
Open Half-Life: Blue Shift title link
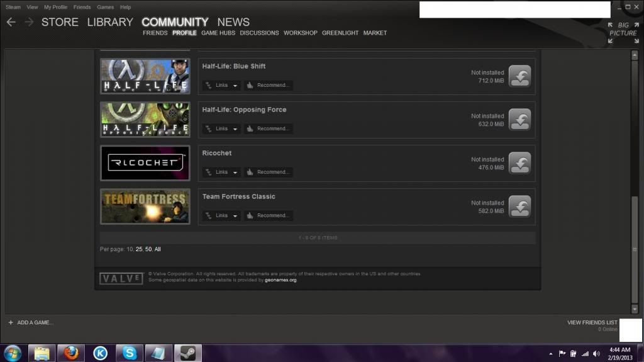(234, 66)
